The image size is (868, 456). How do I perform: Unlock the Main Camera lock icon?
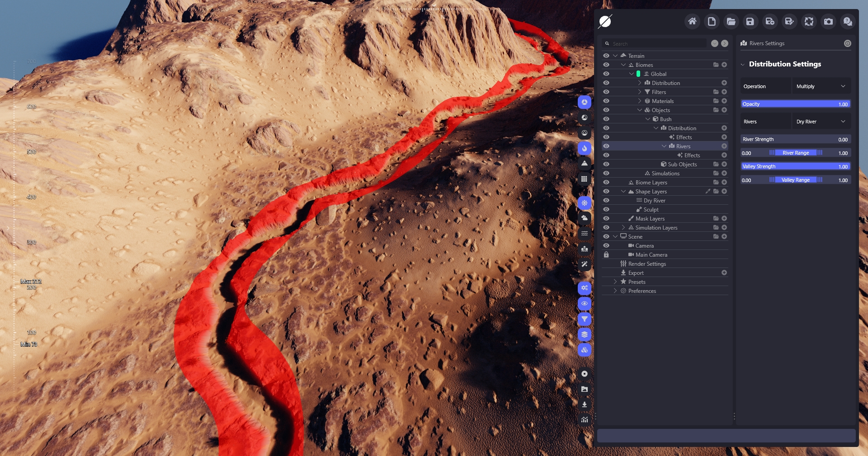(x=606, y=255)
